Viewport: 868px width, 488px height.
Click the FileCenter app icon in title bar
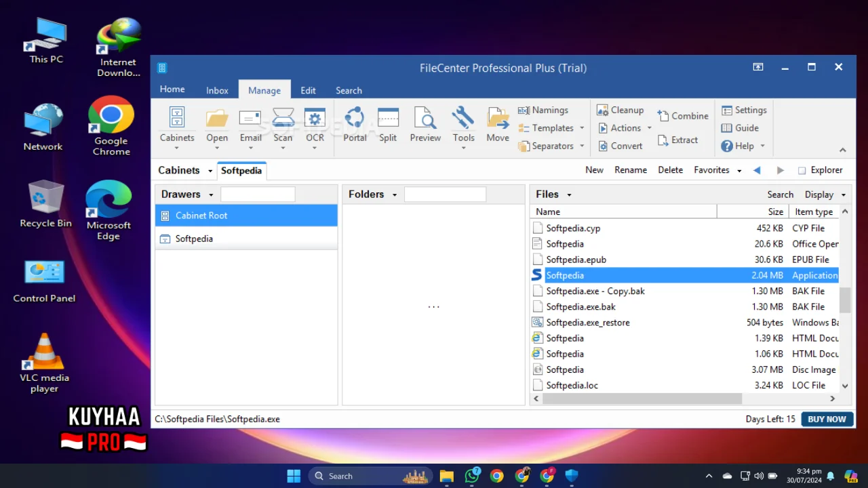(x=162, y=68)
